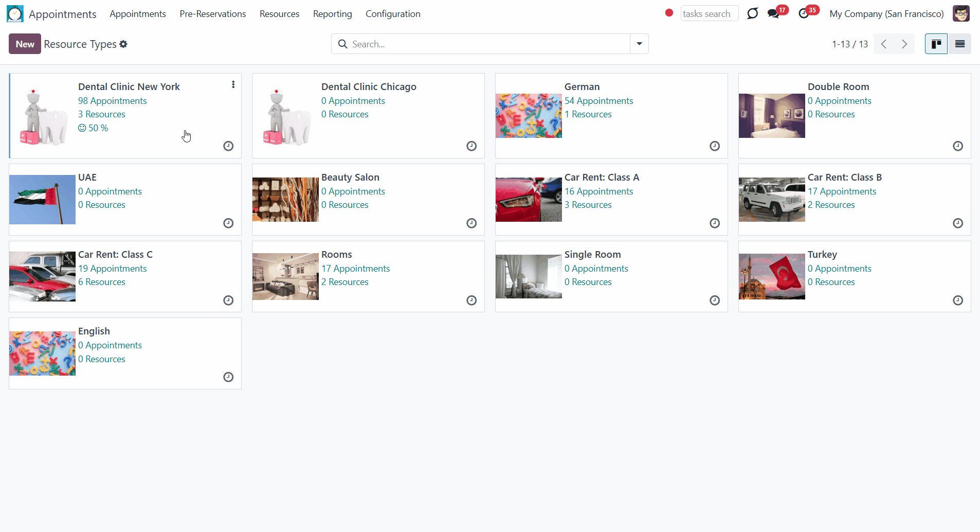
Task: Expand the search options dropdown arrow
Action: click(x=639, y=44)
